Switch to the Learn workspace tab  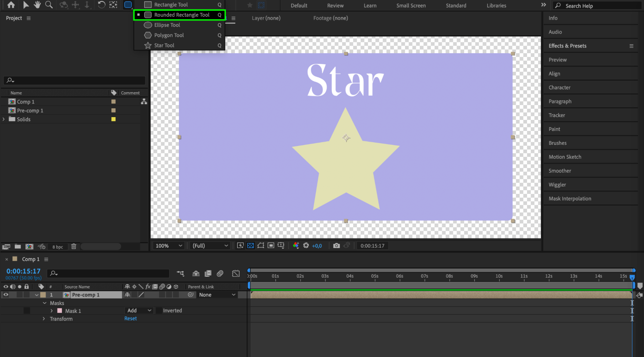370,5
